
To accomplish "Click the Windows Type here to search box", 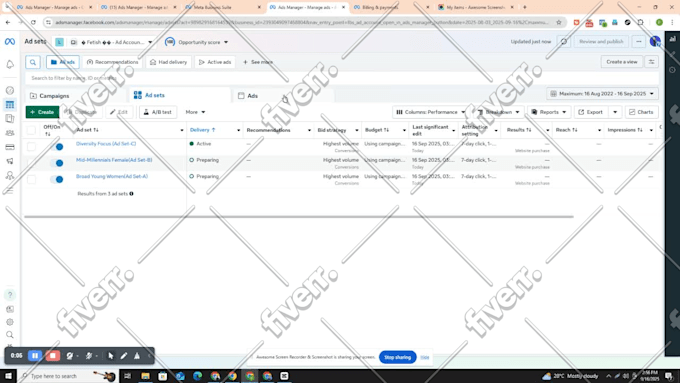I will (x=67, y=376).
